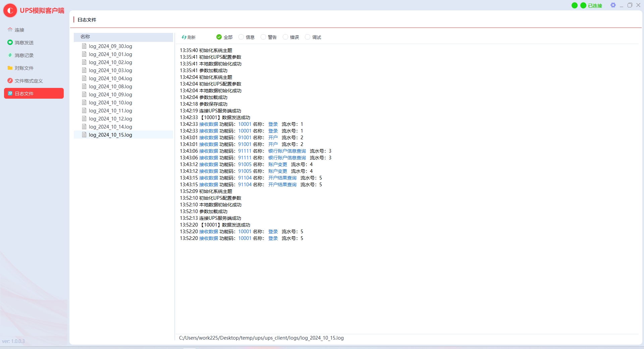The width and height of the screenshot is (644, 349).
Task: Click the 13:52:20 【10001】数据发送成功 line
Action: coord(215,225)
